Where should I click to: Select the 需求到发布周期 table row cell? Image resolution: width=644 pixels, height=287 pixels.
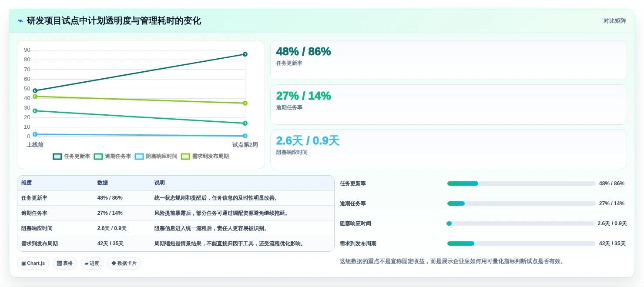pyautogui.click(x=40, y=244)
